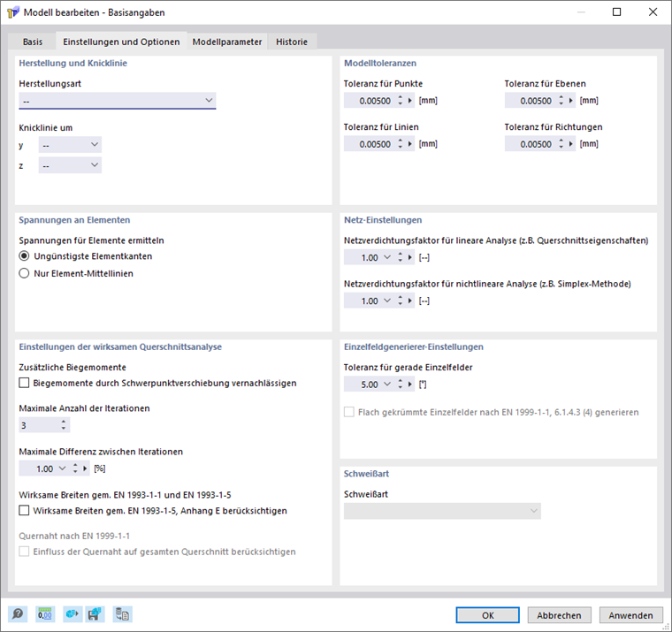Enable Wirksame Breiten gem. EN 1993-1-5, Anhang E
This screenshot has width=672, height=632.
coord(24,510)
